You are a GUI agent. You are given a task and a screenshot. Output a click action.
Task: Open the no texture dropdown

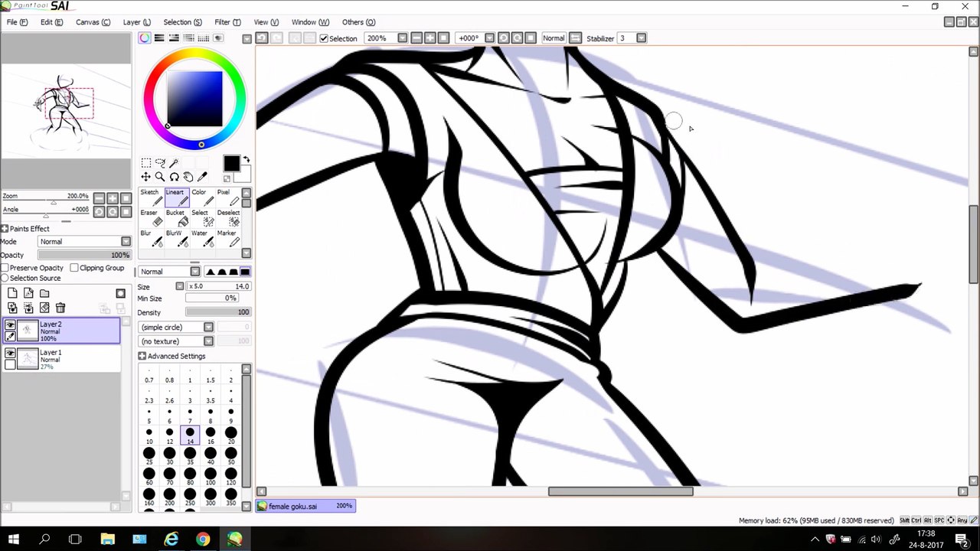[x=208, y=341]
